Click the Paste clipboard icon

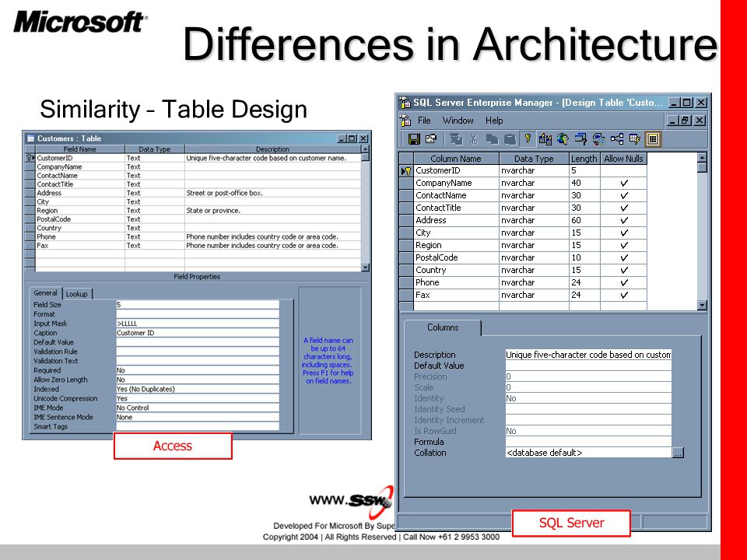click(510, 139)
